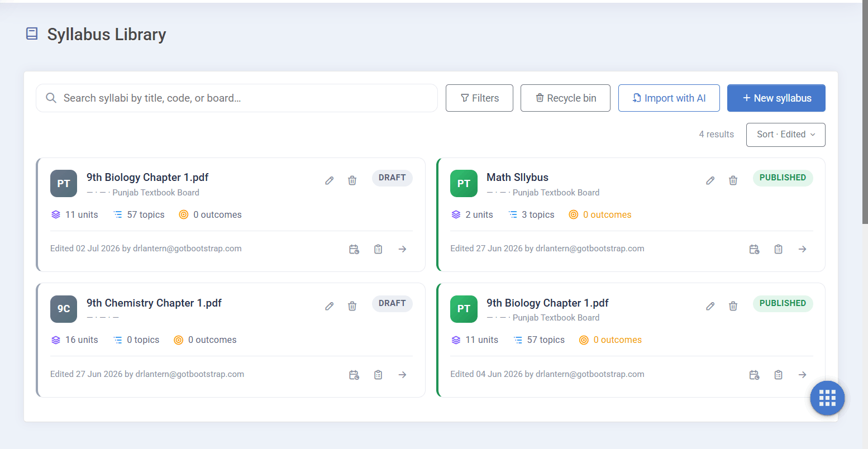The width and height of the screenshot is (868, 449).
Task: Open the floating apps grid button
Action: 827,398
